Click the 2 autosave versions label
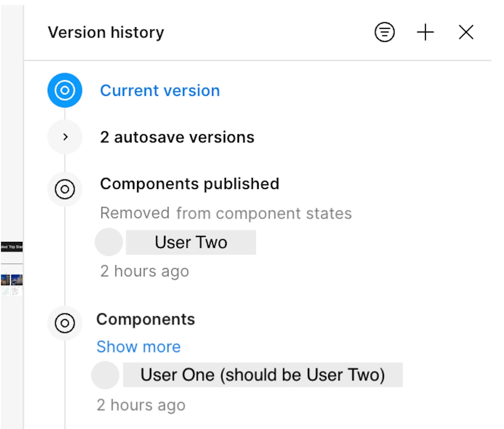Image resolution: width=504 pixels, height=429 pixels. coord(177,137)
